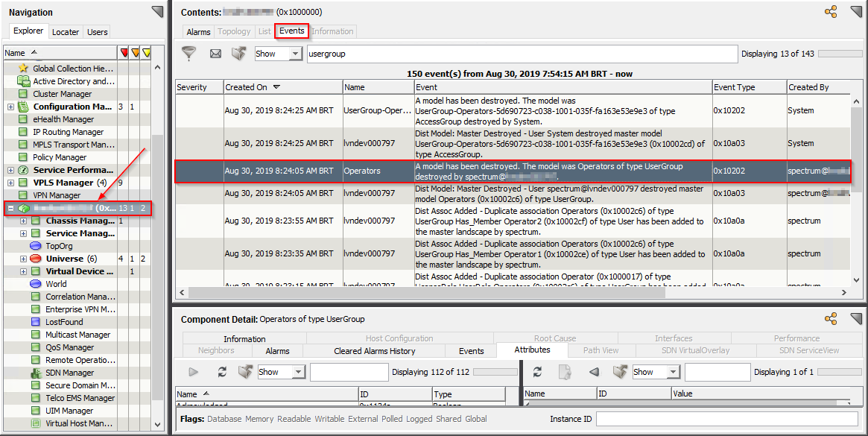The height and width of the screenshot is (436, 868).
Task: Open the filter funnel icon above the events table
Action: click(189, 53)
